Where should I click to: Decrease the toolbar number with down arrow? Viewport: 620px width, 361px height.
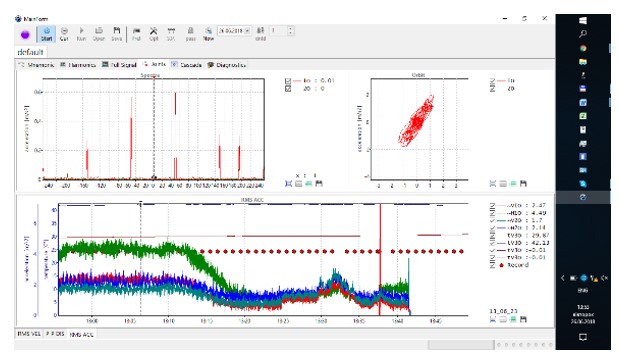click(291, 33)
